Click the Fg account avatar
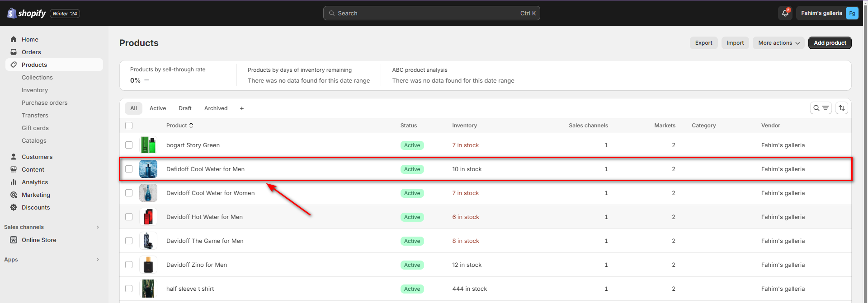868x303 pixels. coord(852,13)
